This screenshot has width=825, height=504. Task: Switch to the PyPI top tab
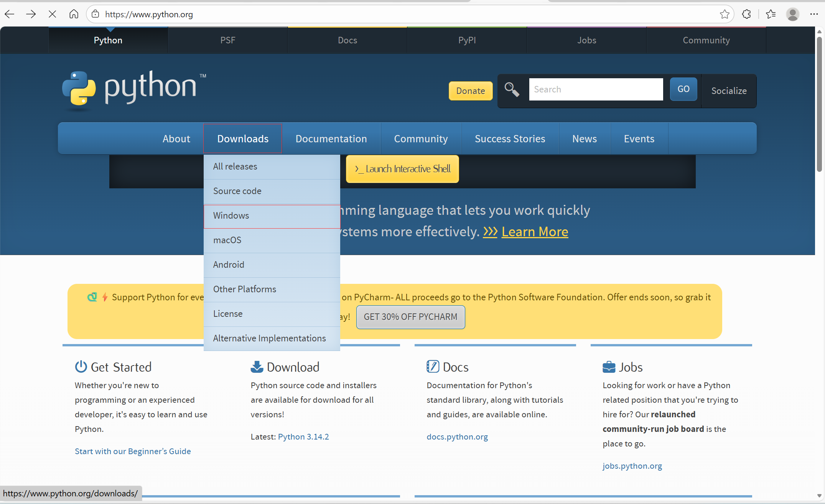tap(467, 40)
